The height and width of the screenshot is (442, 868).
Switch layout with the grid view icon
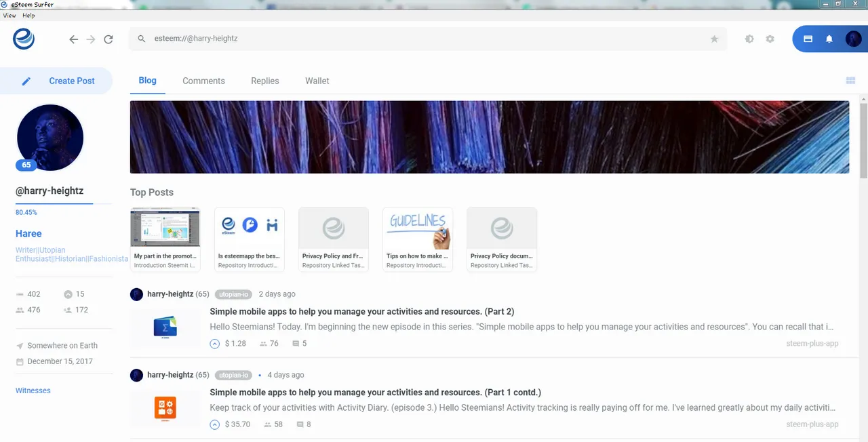point(850,81)
